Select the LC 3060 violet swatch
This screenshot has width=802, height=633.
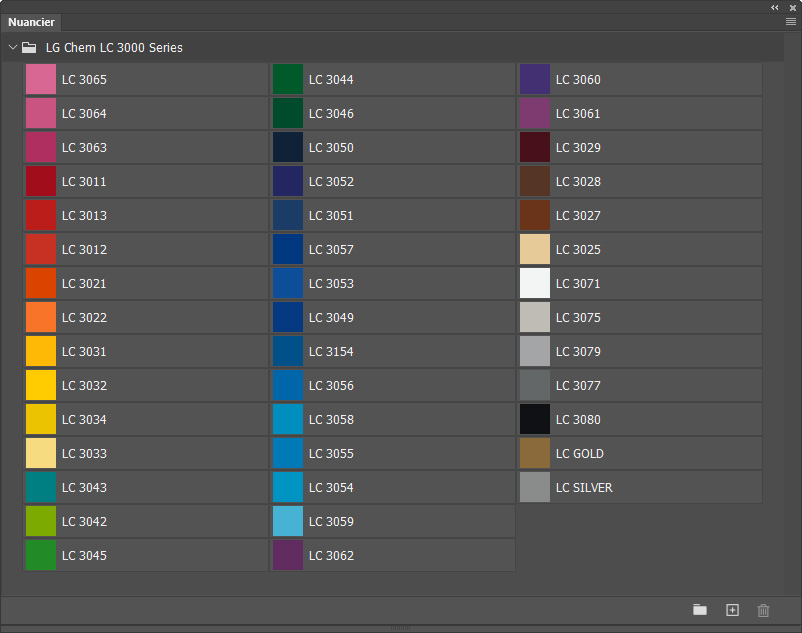535,79
